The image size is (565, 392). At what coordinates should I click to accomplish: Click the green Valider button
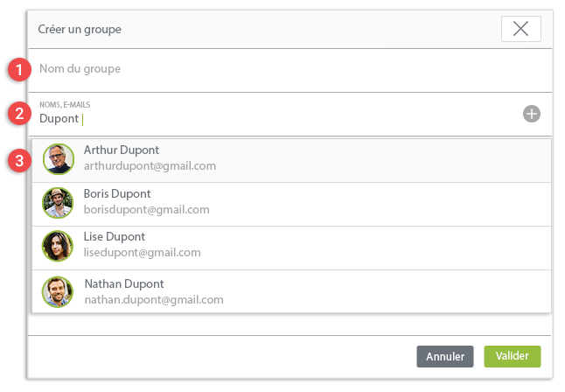[x=512, y=356]
